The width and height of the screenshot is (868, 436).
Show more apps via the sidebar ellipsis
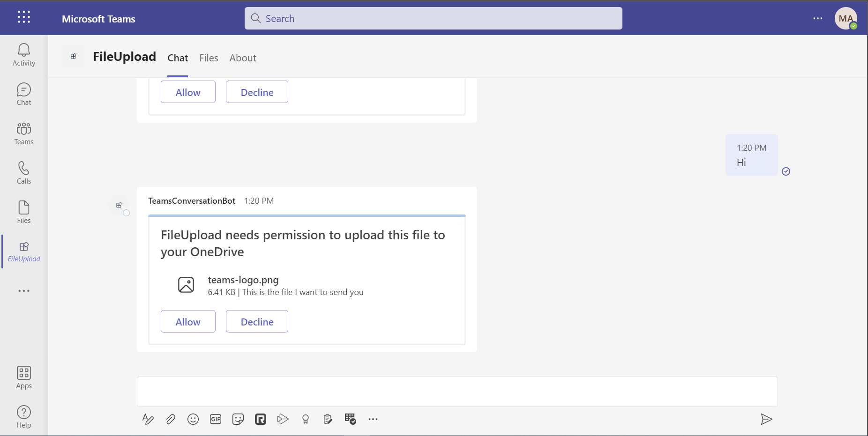click(x=23, y=290)
